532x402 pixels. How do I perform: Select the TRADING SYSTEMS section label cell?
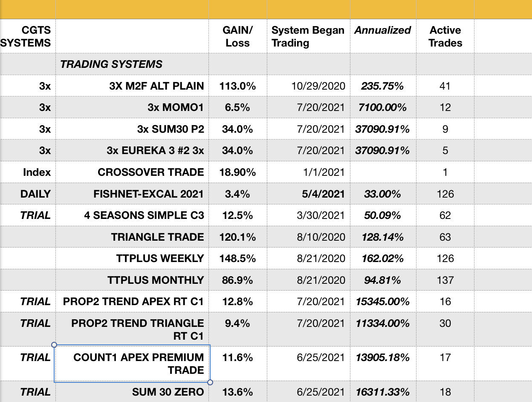tap(112, 64)
